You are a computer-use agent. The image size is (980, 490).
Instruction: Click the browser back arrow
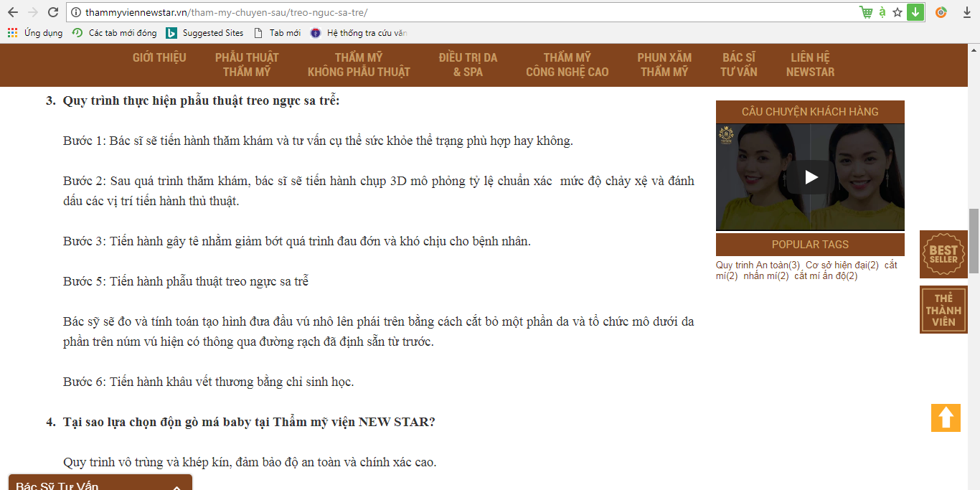click(13, 12)
